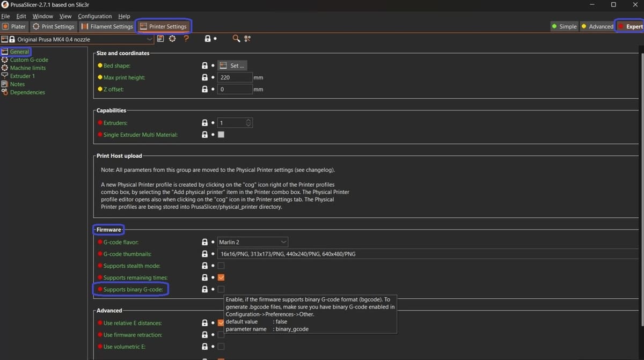Click reset dot on Max print height row
The height and width of the screenshot is (360, 644).
213,77
